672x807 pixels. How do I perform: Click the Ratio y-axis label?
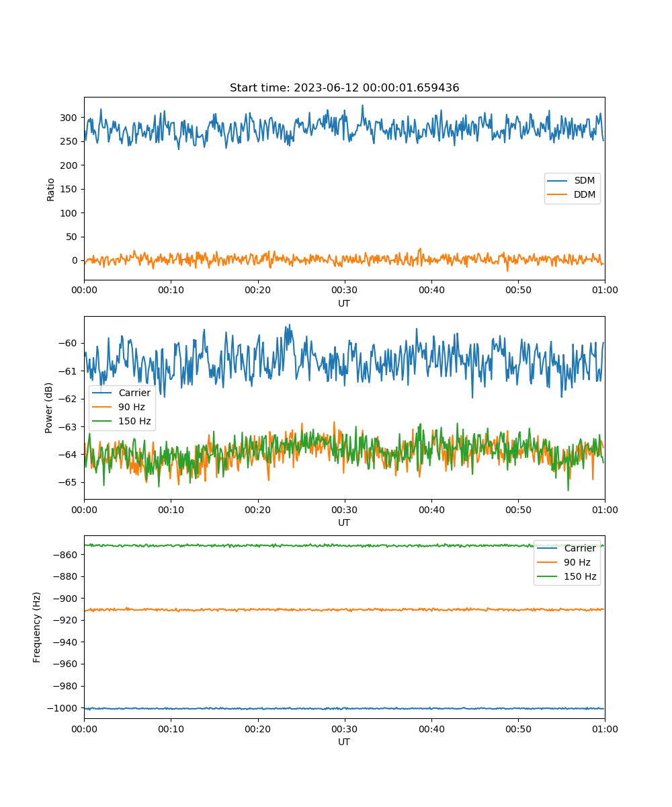[51, 189]
